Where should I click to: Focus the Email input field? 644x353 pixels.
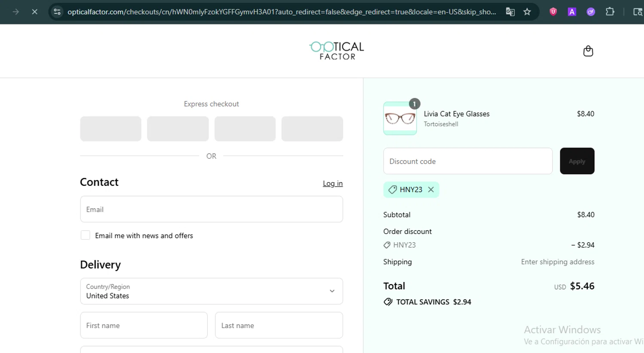pyautogui.click(x=211, y=209)
